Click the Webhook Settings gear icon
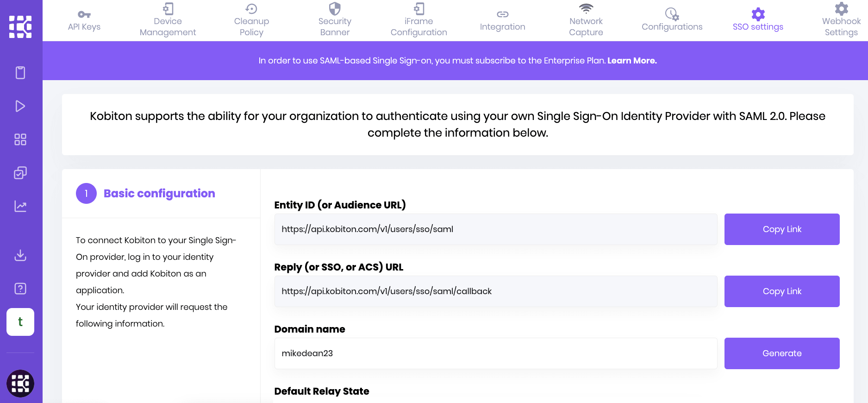The image size is (868, 403). pos(842,9)
